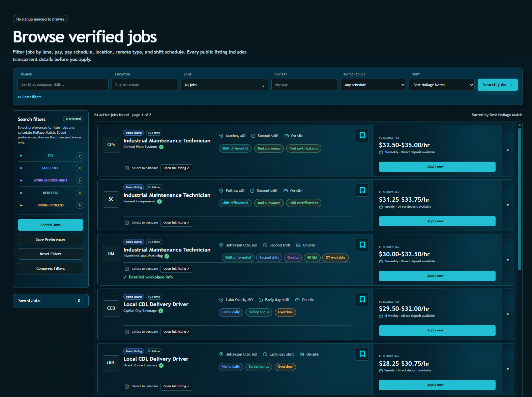Check compare box for Central Plant Systems job
Viewport: 532px width, 397px height.
tap(127, 168)
